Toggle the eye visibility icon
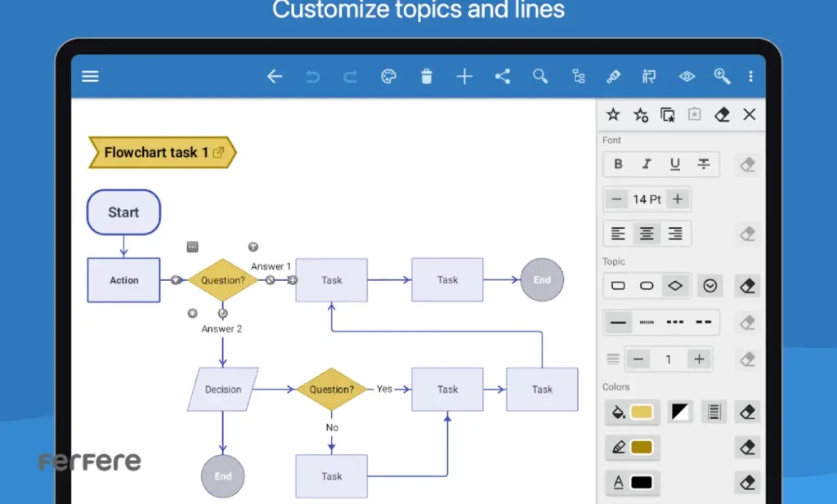The image size is (837, 504). point(687,77)
